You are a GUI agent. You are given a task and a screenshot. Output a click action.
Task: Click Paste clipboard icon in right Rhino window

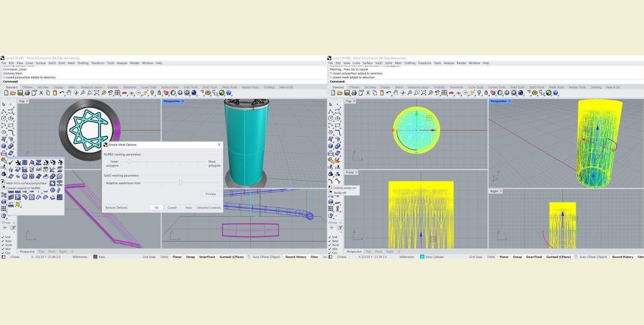point(382,93)
